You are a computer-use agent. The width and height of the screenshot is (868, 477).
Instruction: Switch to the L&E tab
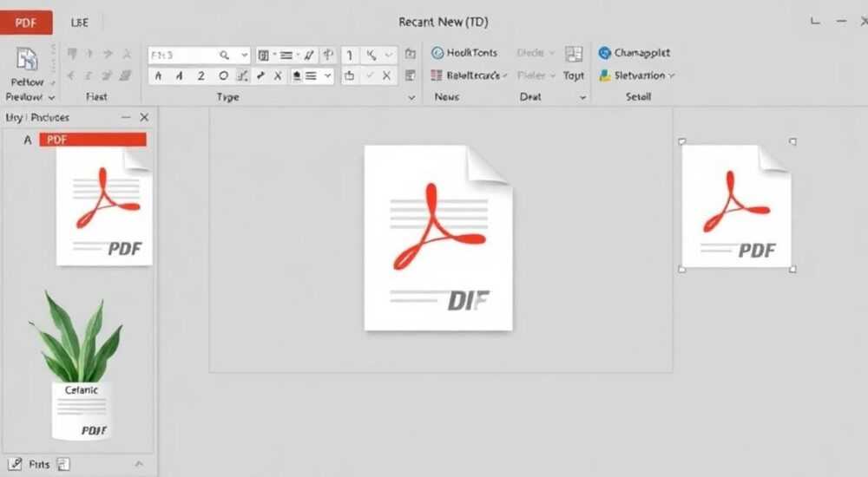pyautogui.click(x=79, y=23)
